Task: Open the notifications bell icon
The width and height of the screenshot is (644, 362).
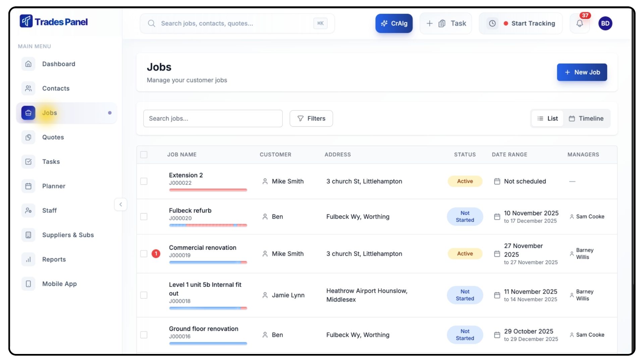Action: tap(580, 23)
